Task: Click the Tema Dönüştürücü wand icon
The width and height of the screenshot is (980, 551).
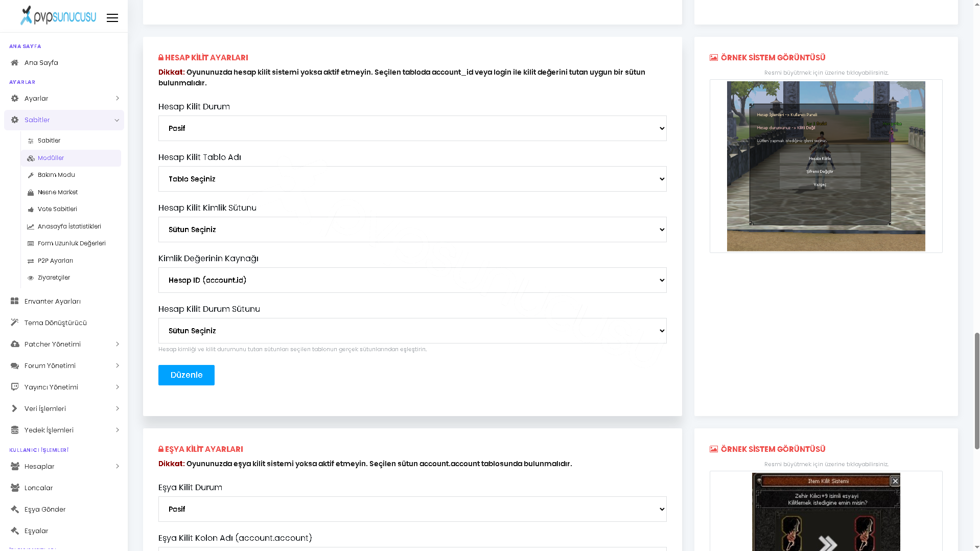Action: (x=15, y=323)
